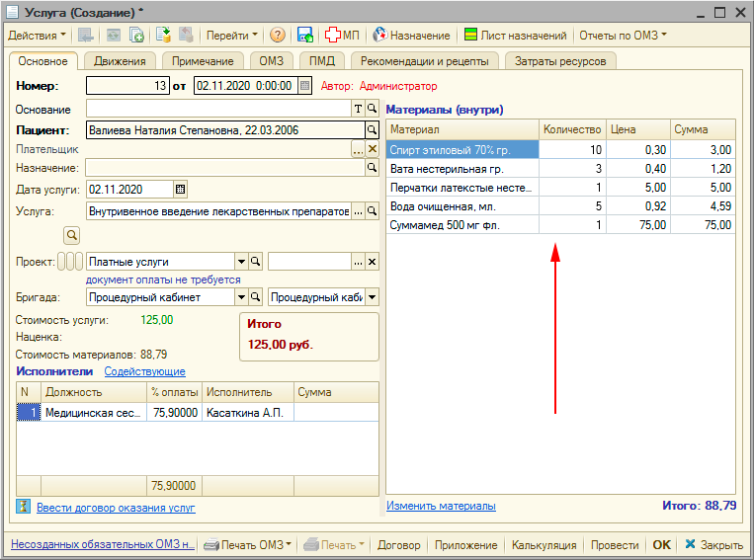Screen dimensions: 754x560
Task: Click the calendar icon next to document date
Action: tap(305, 86)
